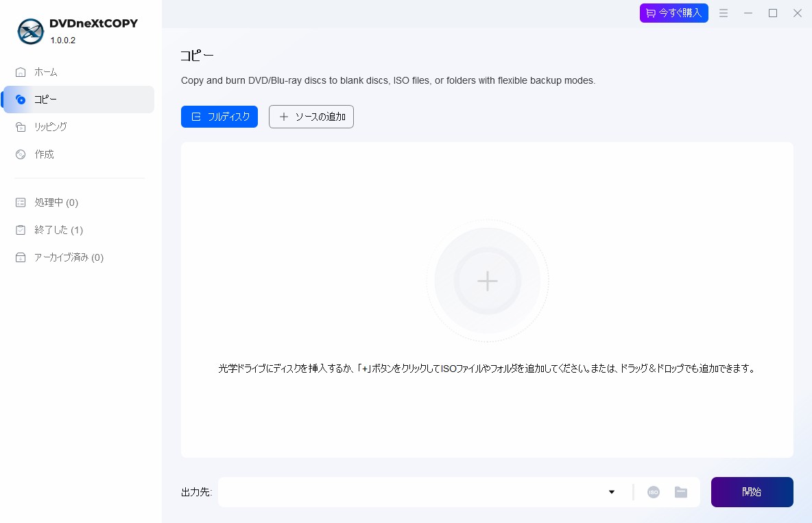Choose the フルディスク copy mode button

pos(219,117)
